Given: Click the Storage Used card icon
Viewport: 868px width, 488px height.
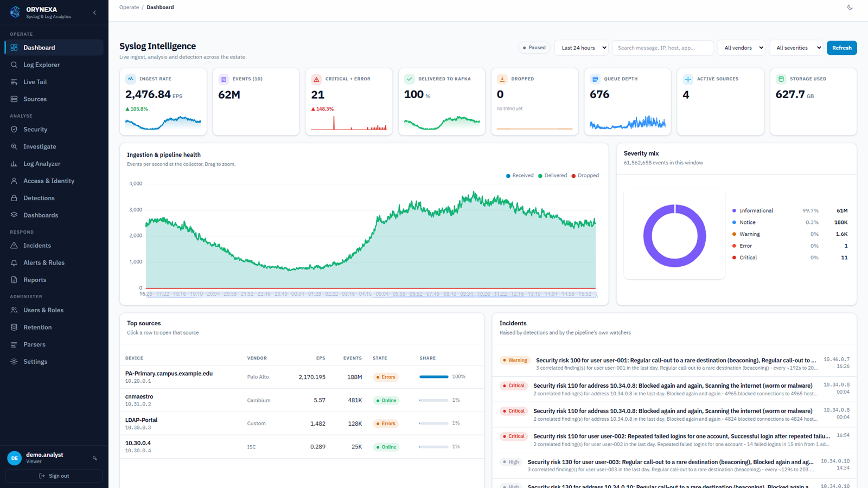Looking at the screenshot, I should point(781,79).
